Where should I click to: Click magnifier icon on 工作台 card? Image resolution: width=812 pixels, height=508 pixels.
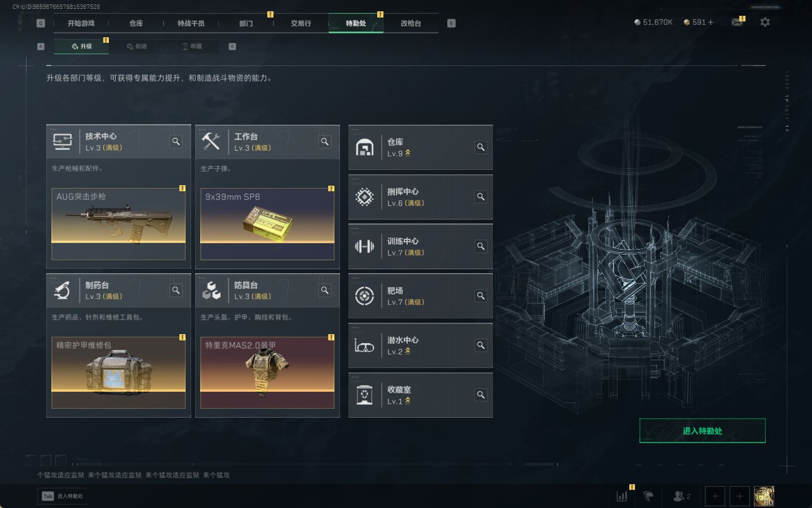pos(325,142)
